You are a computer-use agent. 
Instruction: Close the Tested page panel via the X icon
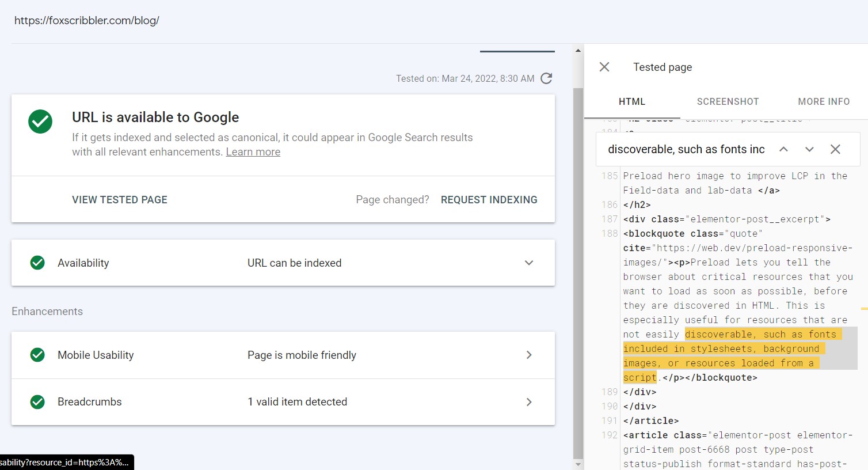pos(604,67)
